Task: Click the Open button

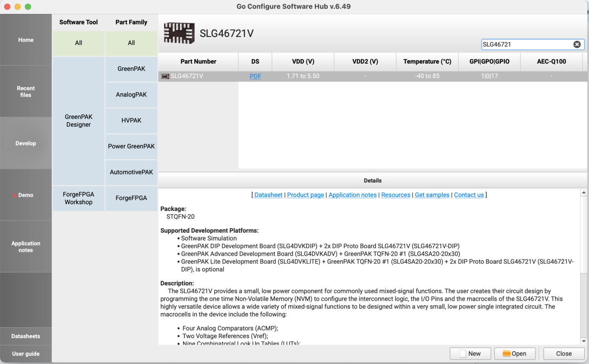Action: 515,354
